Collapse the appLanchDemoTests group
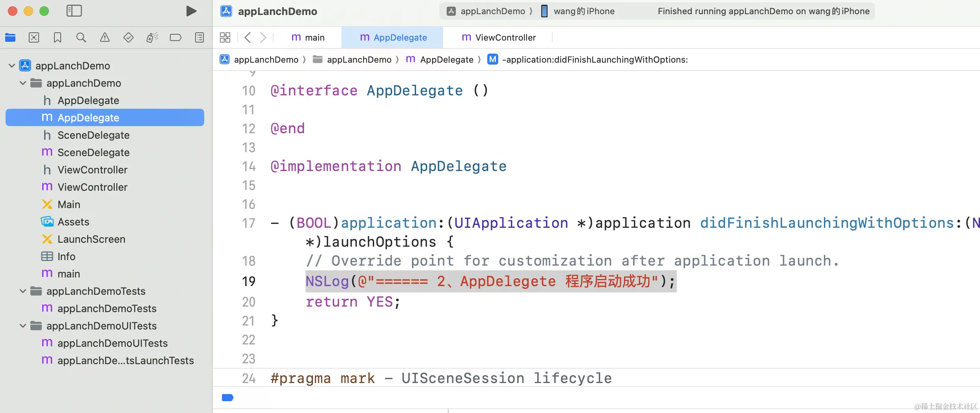980x413 pixels. [x=23, y=291]
